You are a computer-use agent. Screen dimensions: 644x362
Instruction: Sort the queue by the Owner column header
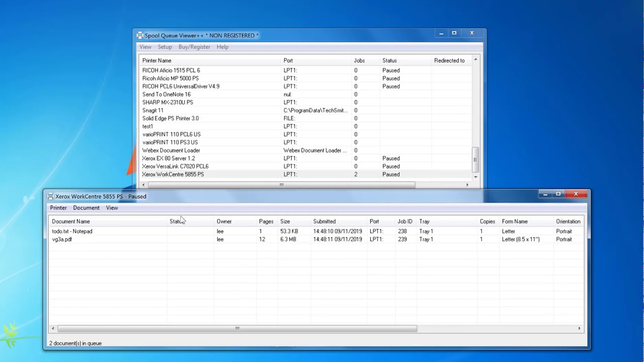pyautogui.click(x=235, y=221)
